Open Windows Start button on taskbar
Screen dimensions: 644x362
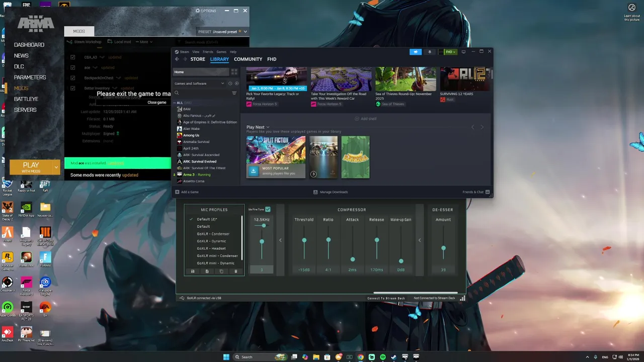(226, 357)
